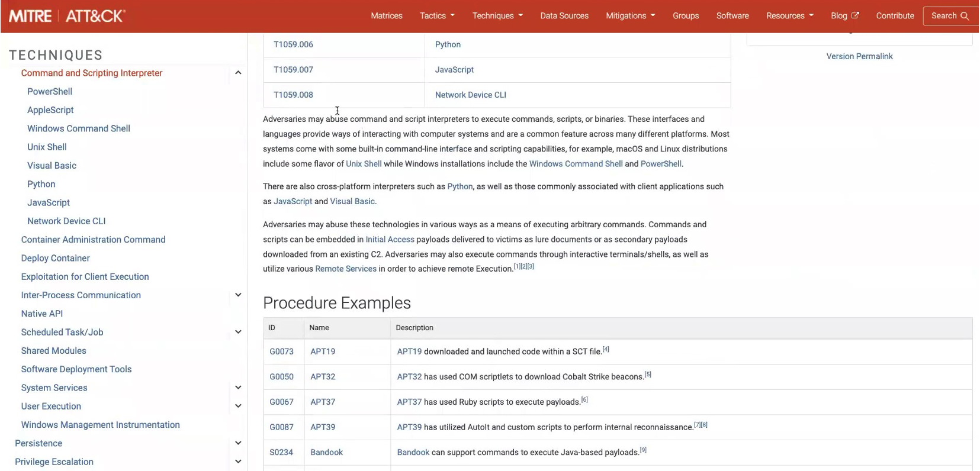Open Python in the sub-techniques table

448,44
